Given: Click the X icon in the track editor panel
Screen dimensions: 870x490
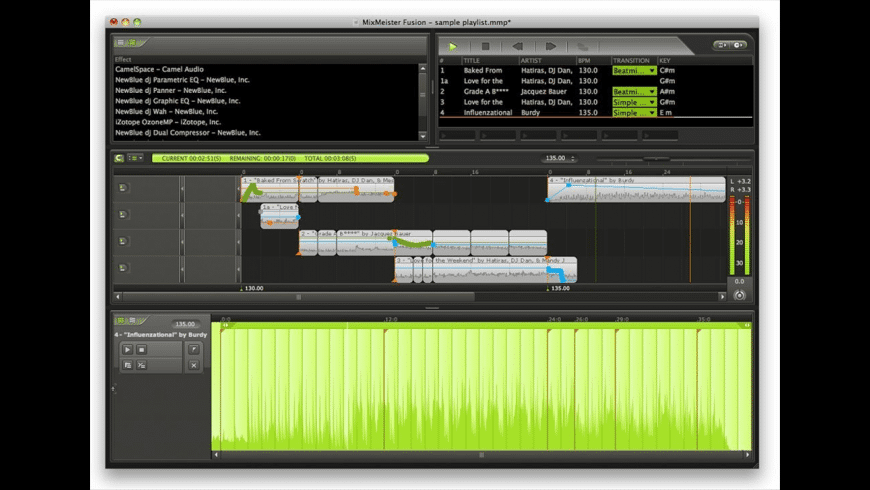Looking at the screenshot, I should [193, 366].
